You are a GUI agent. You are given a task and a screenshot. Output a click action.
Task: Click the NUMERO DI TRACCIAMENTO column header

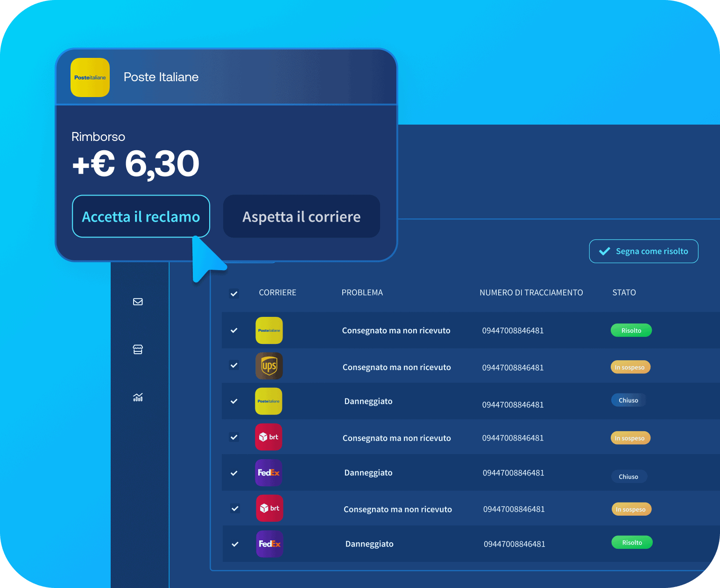pyautogui.click(x=531, y=293)
